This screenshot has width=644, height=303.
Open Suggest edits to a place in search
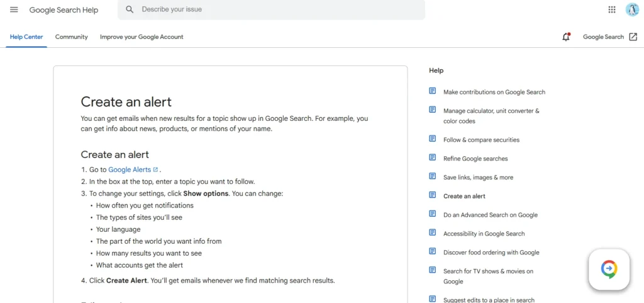tap(489, 300)
